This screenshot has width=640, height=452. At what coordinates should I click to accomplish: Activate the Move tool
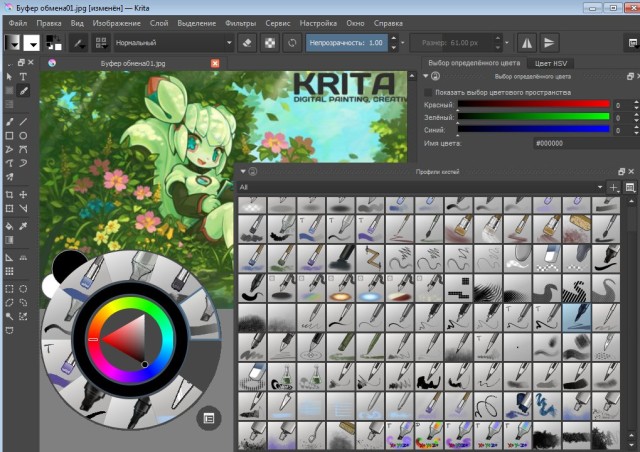coord(23,194)
